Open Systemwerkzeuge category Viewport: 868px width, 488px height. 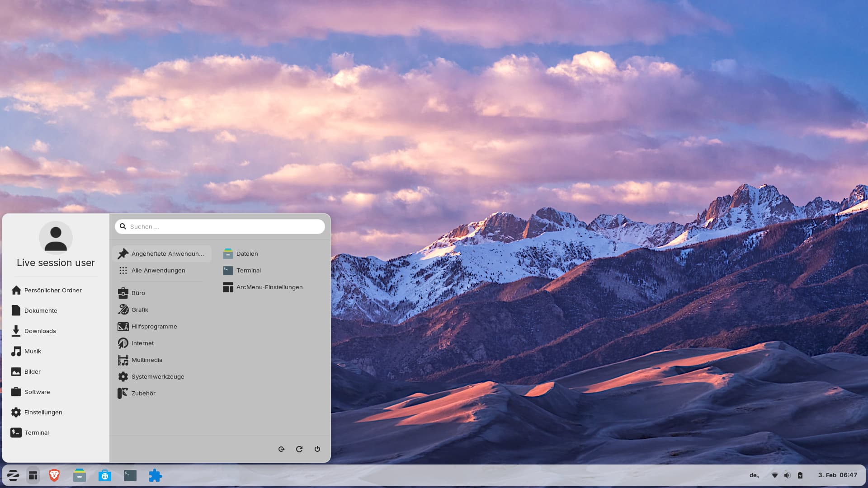click(x=157, y=376)
